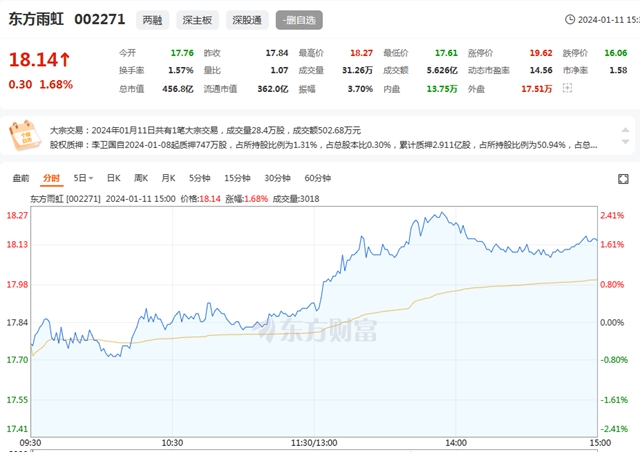
Task: Click the stock name 东方雨虹
Action: pyautogui.click(x=36, y=19)
